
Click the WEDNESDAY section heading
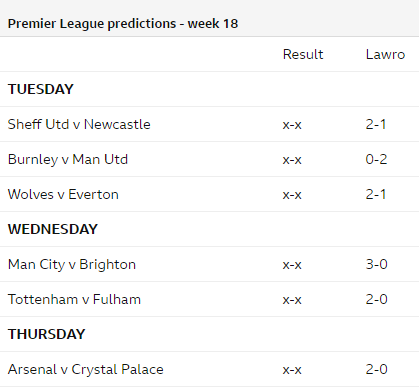tap(53, 229)
